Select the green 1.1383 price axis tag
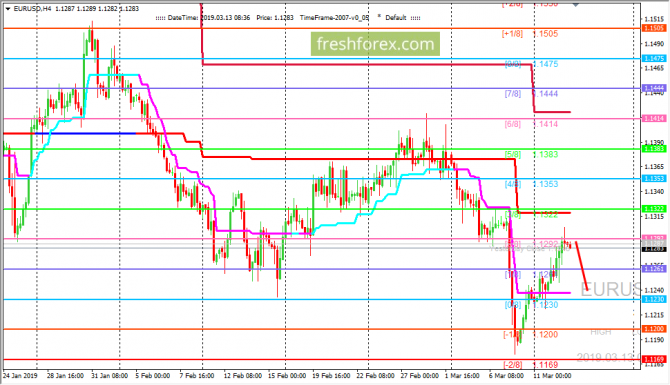The height and width of the screenshot is (385, 670). coord(654,149)
